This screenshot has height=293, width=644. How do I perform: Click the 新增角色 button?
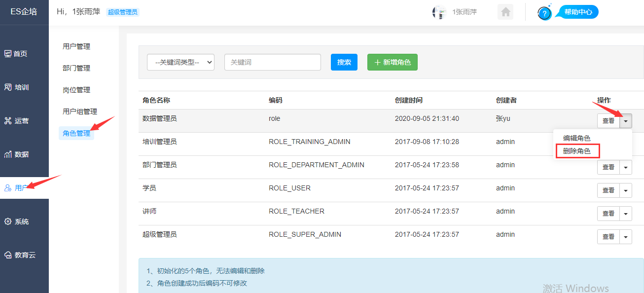pyautogui.click(x=393, y=62)
